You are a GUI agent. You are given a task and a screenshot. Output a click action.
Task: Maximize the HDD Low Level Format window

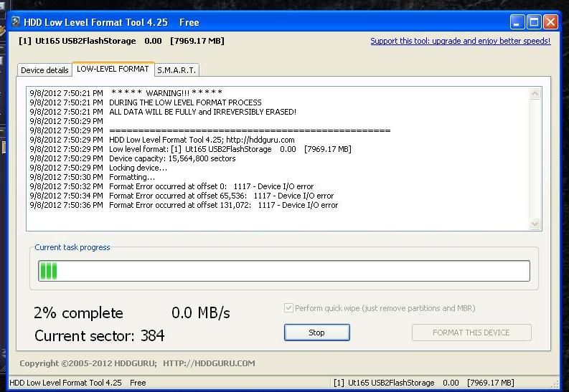click(x=534, y=22)
